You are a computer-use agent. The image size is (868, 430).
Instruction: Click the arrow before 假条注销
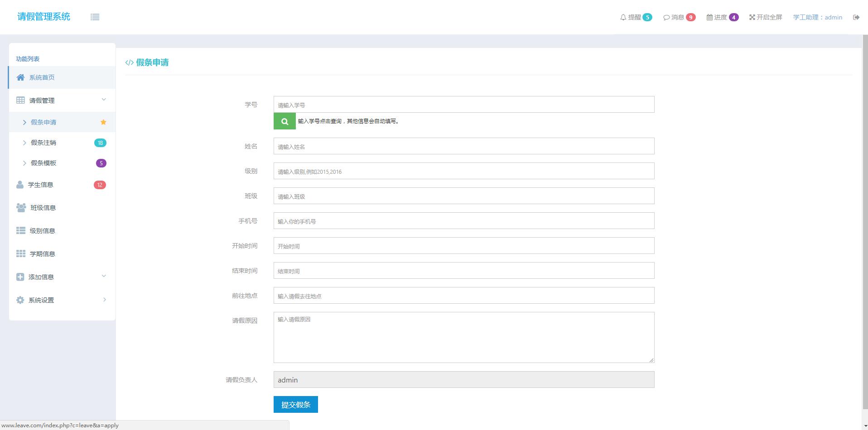[24, 143]
